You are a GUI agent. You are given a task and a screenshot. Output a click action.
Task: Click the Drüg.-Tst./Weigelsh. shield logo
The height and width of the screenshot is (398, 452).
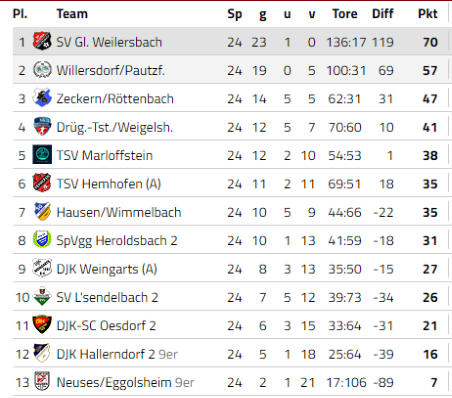point(42,126)
